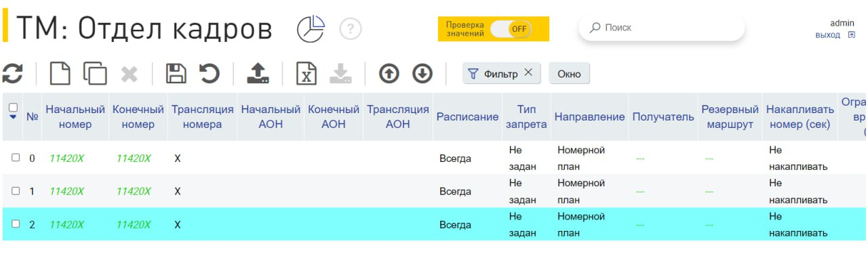Click the № column header
Viewport: 868px width, 258px height.
[32, 116]
